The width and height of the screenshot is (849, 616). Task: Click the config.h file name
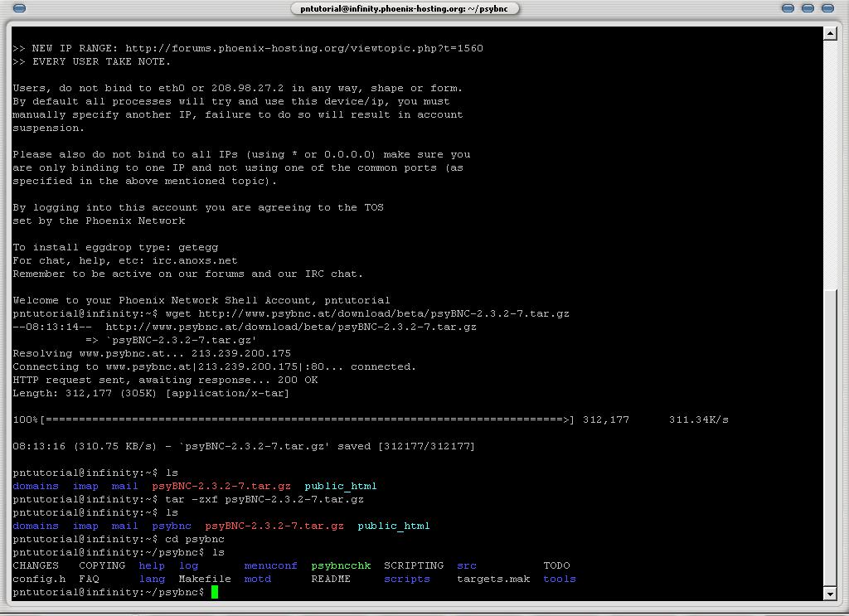click(x=39, y=580)
